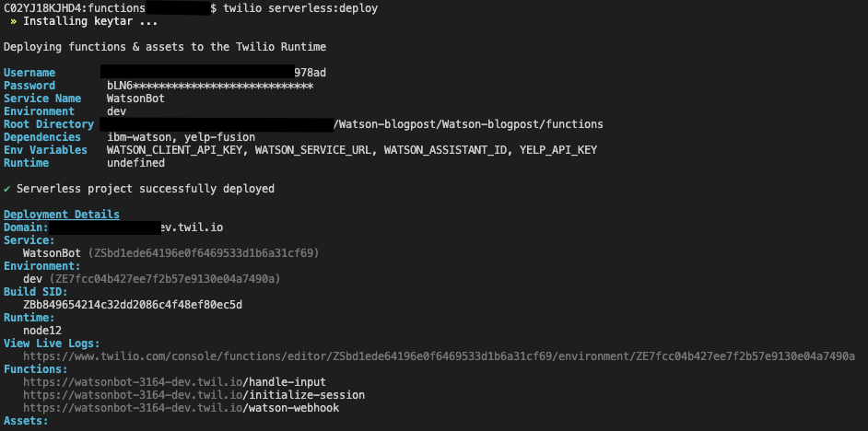Click the twilio serverless:deploy command text

[300, 9]
